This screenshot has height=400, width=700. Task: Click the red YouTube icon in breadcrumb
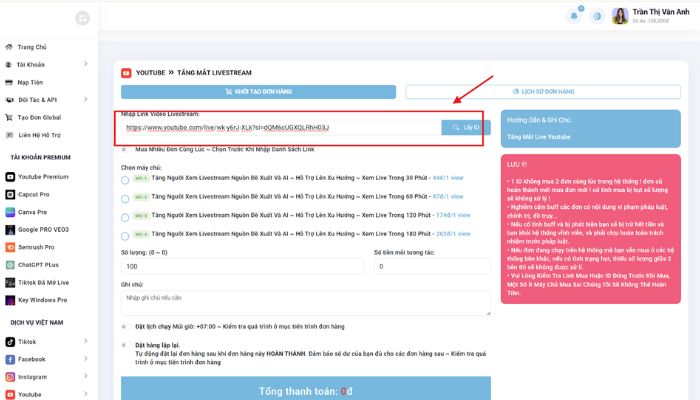click(x=126, y=73)
